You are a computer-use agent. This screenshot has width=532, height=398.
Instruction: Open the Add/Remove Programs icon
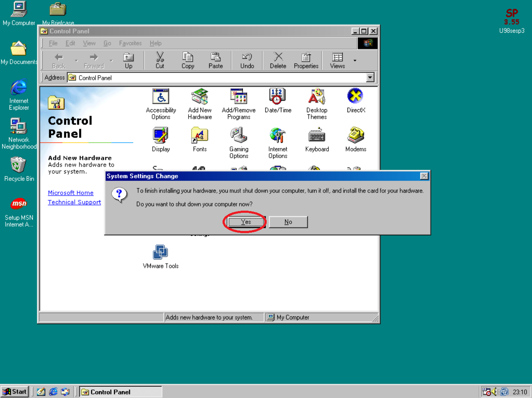(x=239, y=97)
